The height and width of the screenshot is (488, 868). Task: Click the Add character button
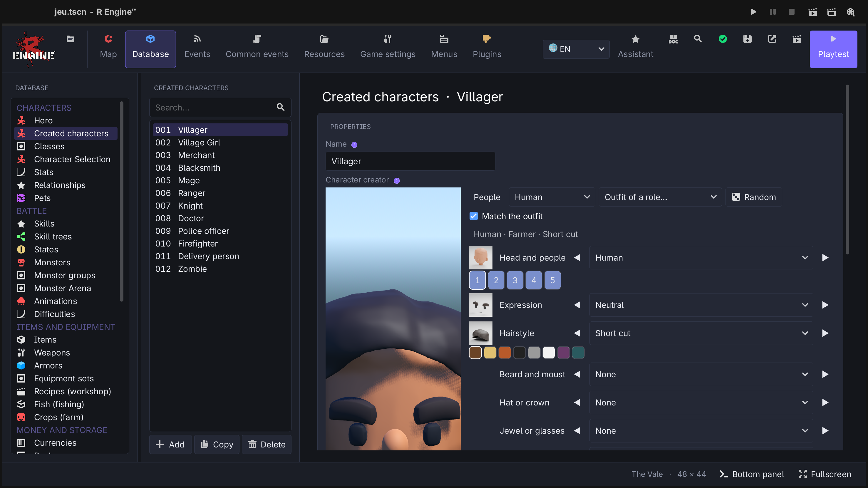coord(170,444)
